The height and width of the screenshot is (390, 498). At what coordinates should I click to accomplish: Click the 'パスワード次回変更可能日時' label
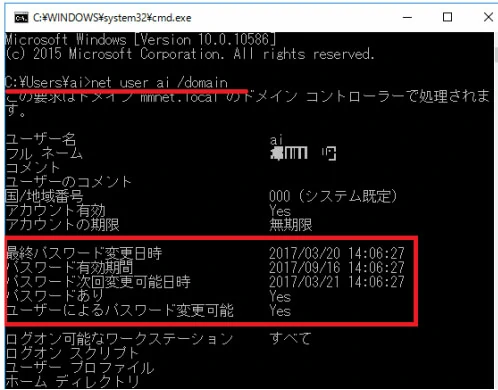(x=98, y=282)
